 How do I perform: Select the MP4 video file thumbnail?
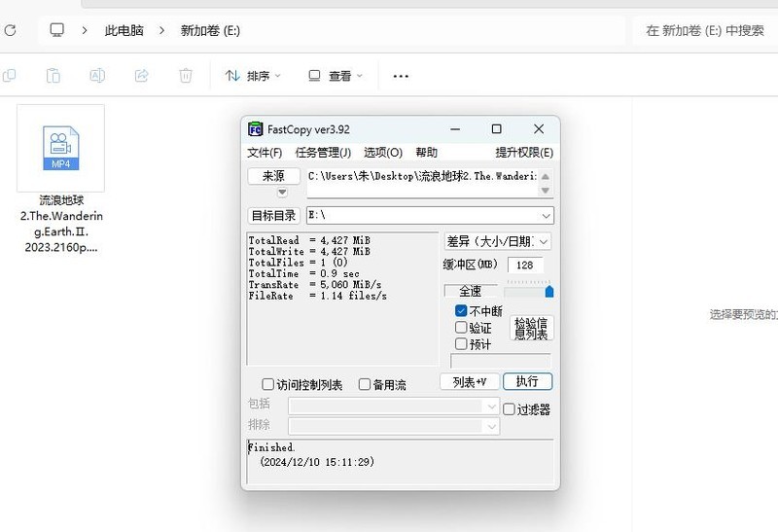coord(60,148)
